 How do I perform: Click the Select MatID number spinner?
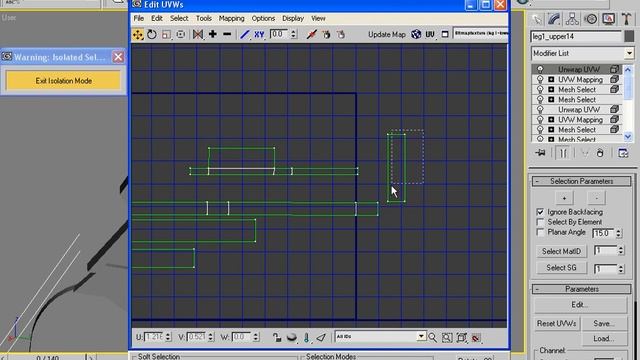click(621, 250)
